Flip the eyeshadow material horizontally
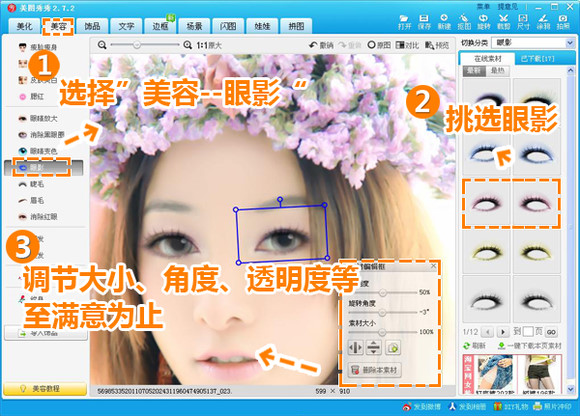 click(x=355, y=348)
